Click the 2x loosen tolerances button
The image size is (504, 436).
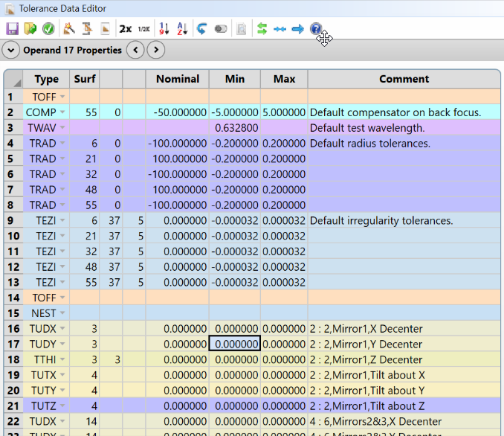point(126,29)
